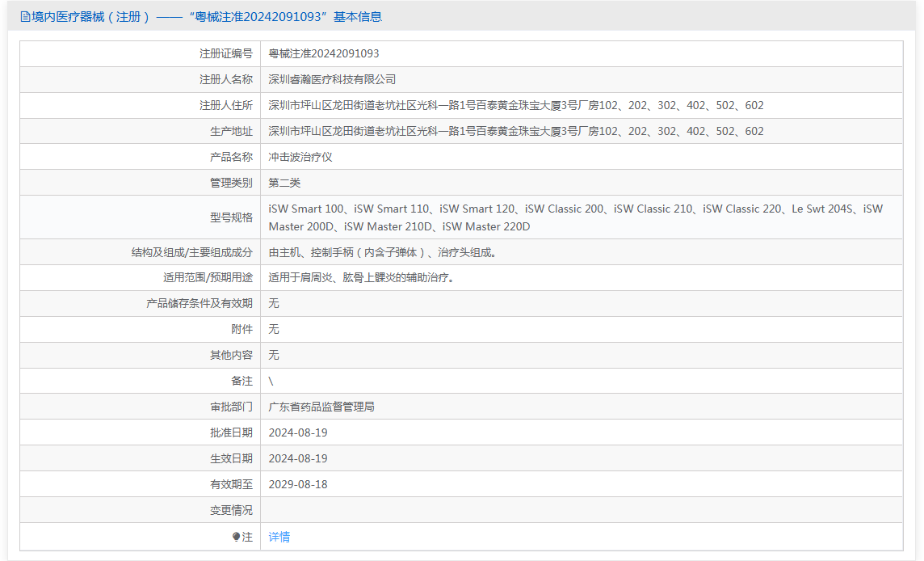The image size is (924, 561).
Task: Select registrant name 深圳睿瀚医疗科技有限公司
Action: click(332, 80)
